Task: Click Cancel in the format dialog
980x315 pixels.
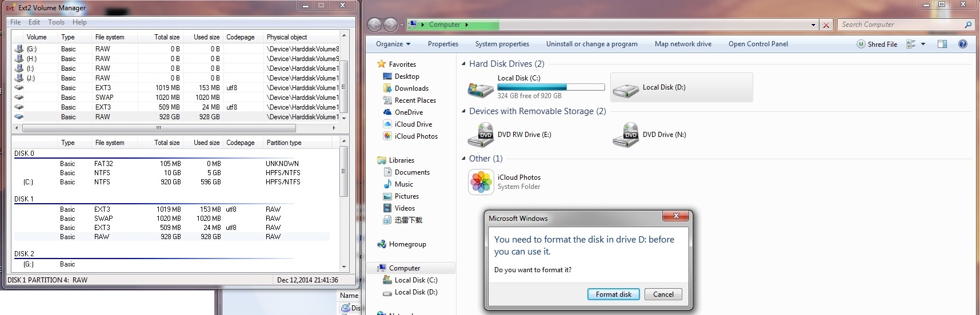Action: (663, 294)
